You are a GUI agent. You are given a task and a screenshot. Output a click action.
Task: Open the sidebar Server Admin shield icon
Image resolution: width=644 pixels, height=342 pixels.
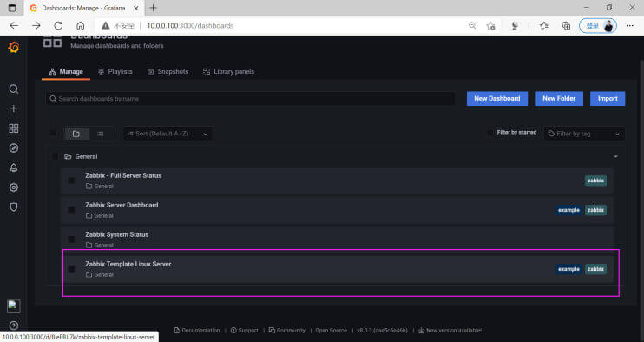pos(14,207)
